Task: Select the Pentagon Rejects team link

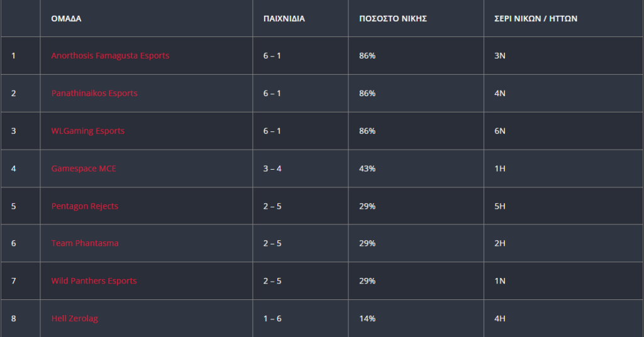Action: (85, 206)
